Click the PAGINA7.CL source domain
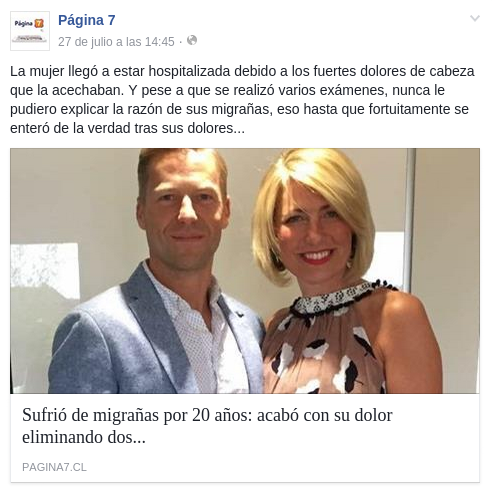Image resolution: width=492 pixels, height=495 pixels. pyautogui.click(x=54, y=467)
